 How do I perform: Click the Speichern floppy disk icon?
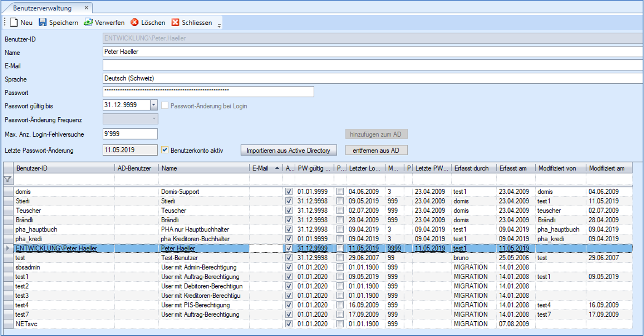[x=43, y=23]
